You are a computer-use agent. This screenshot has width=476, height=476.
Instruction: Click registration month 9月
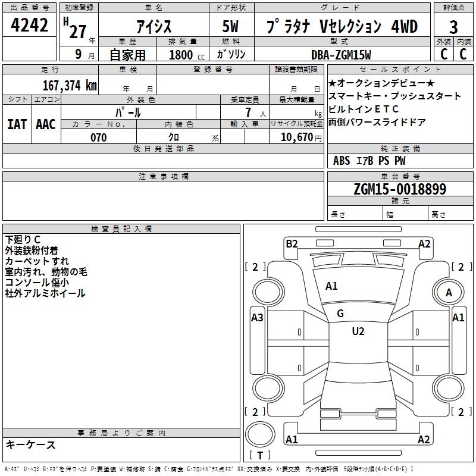coord(84,54)
